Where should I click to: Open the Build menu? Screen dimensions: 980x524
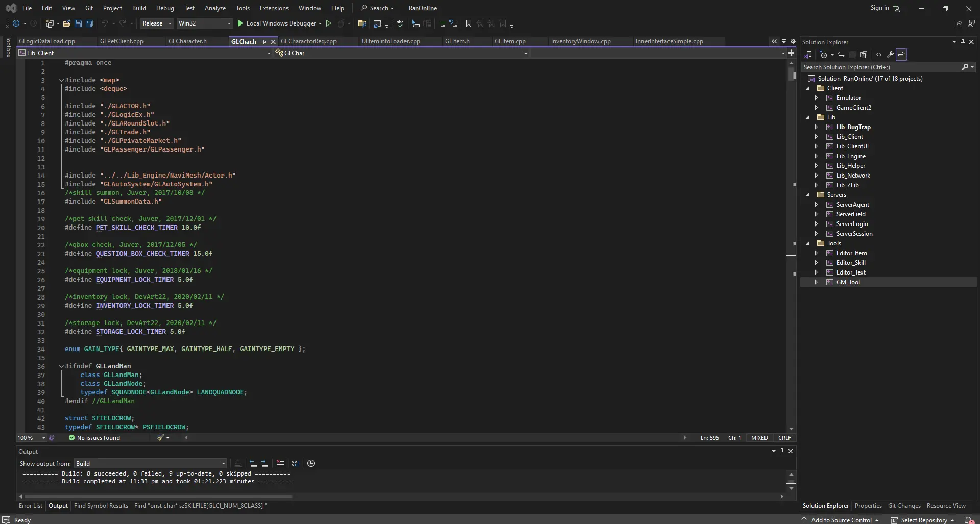[139, 8]
